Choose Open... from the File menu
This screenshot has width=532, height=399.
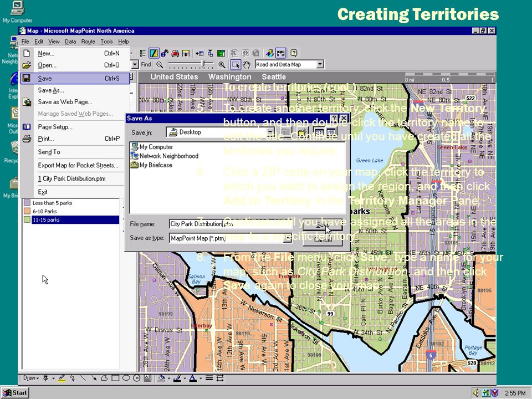(75, 65)
